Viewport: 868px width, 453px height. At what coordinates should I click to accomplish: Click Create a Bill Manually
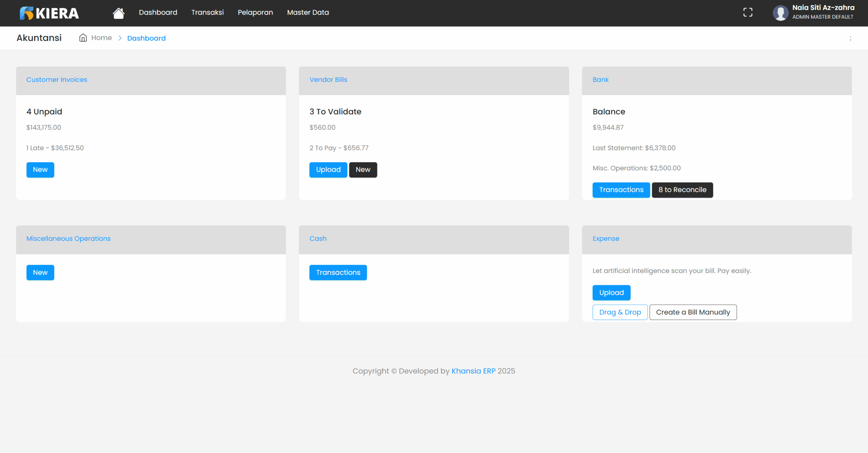pyautogui.click(x=693, y=312)
